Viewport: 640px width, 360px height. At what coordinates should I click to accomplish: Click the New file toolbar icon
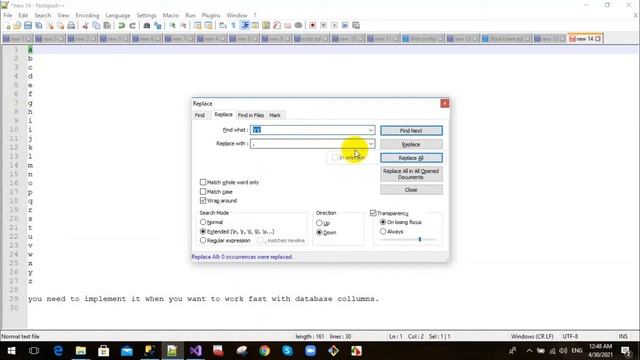coord(7,25)
